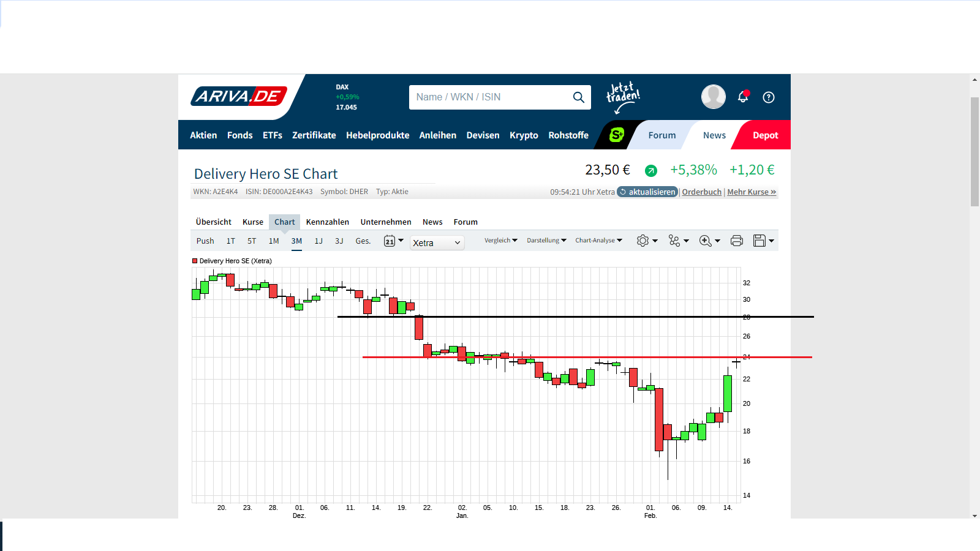Screen dimensions: 980x551
Task: Click the user profile avatar icon
Action: (713, 97)
